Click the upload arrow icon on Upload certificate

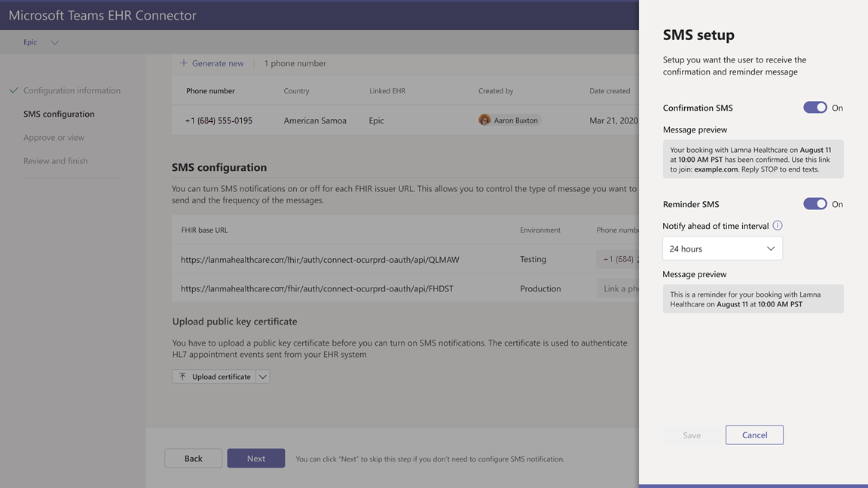click(182, 377)
